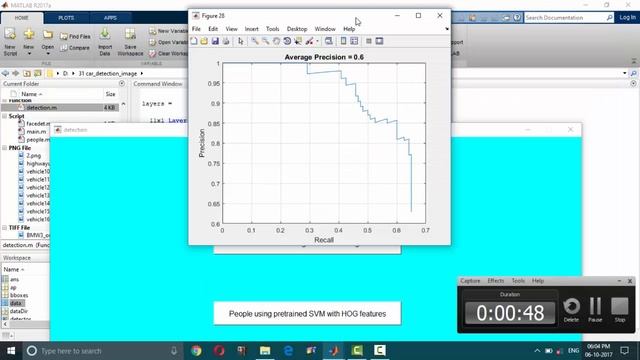Image resolution: width=640 pixels, height=360 pixels.
Task: Click Clear Workspace in MATLAB ribbon
Action: 168,53
